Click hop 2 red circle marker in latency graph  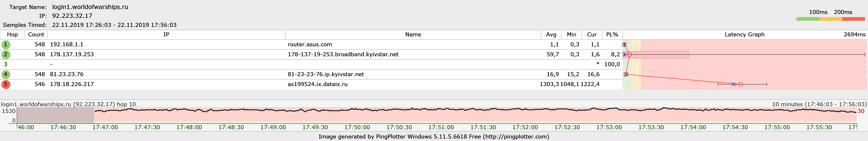tap(630, 54)
